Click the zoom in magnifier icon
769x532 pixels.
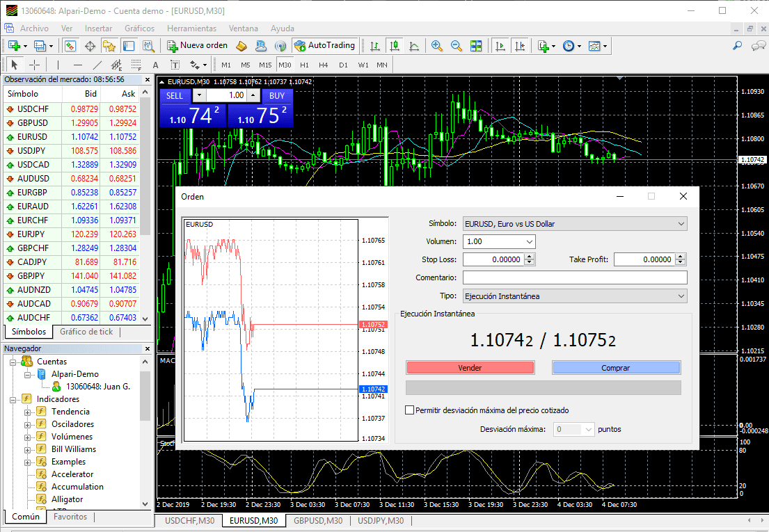(437, 46)
